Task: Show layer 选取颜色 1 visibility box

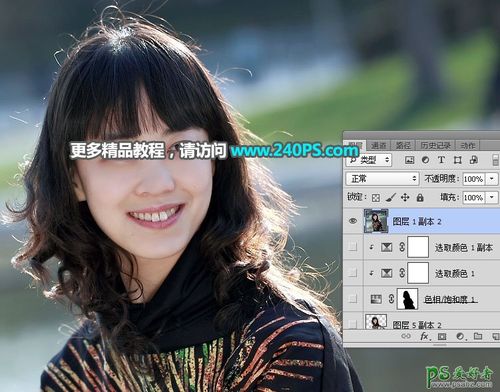Action: click(x=353, y=273)
